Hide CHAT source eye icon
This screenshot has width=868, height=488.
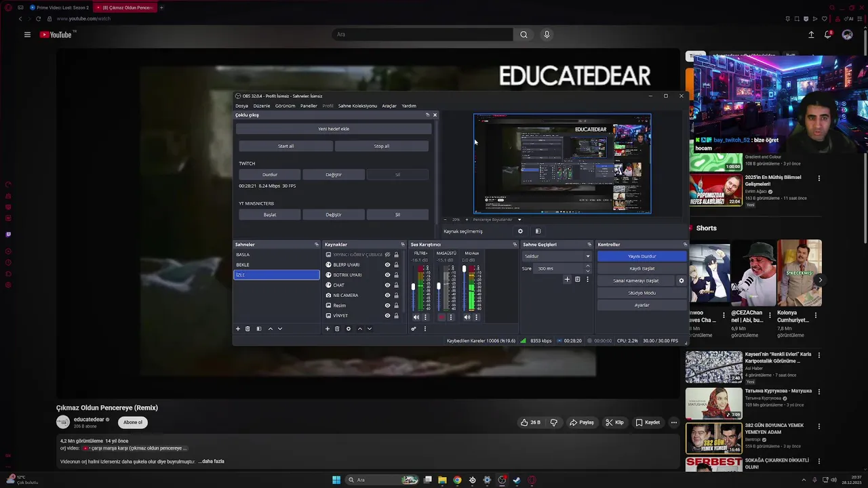pos(387,285)
